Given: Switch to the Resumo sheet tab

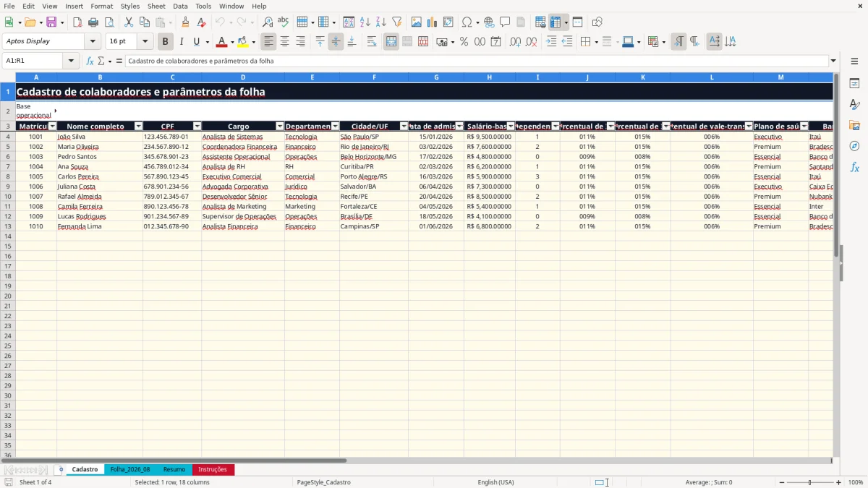Looking at the screenshot, I should (x=174, y=469).
